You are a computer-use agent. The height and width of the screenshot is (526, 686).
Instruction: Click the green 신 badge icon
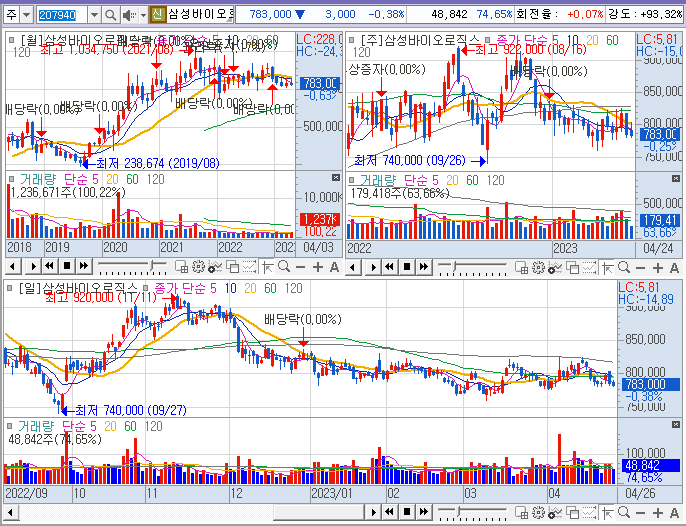tap(158, 15)
